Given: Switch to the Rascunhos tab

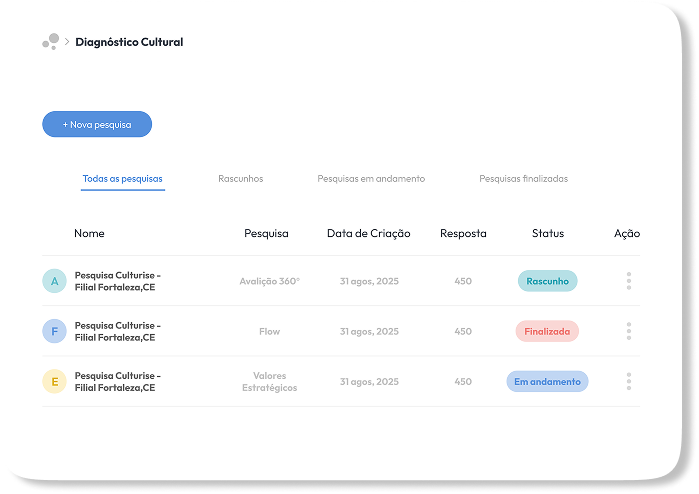Looking at the screenshot, I should 241,179.
